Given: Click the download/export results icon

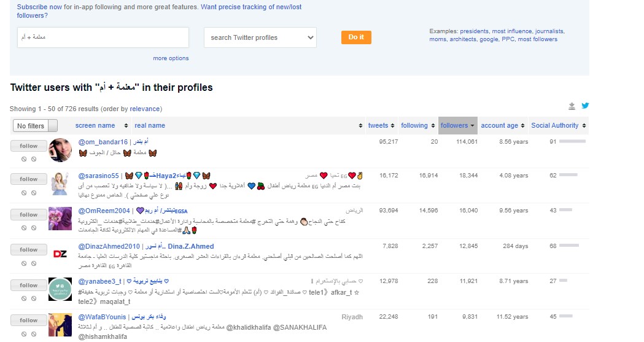Looking at the screenshot, I should pyautogui.click(x=572, y=106).
